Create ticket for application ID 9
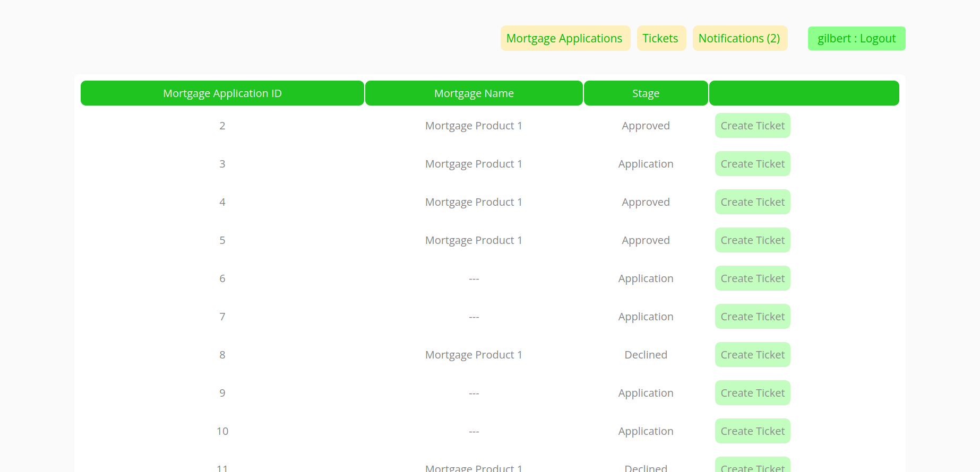 (753, 393)
